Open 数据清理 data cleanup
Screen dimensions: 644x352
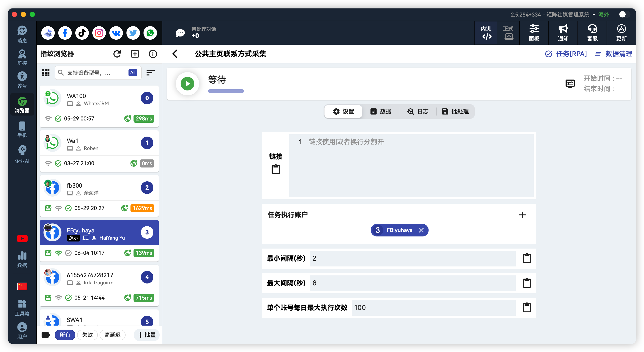[x=613, y=54]
